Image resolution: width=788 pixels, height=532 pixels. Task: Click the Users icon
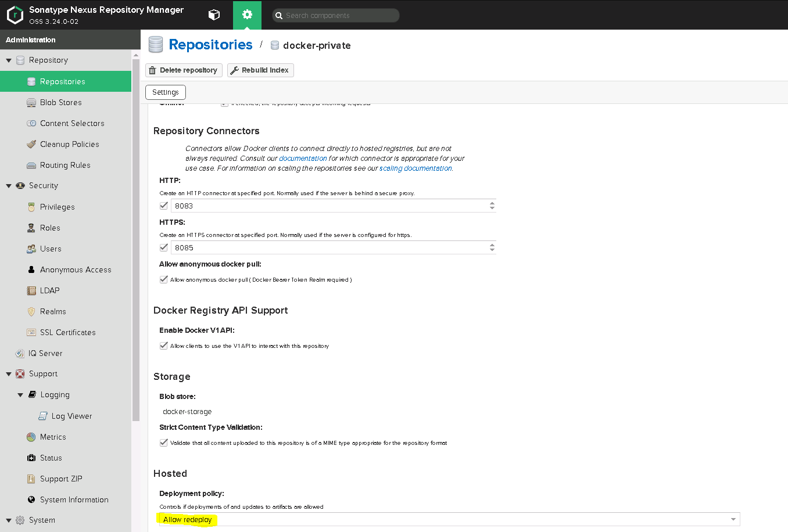(31, 249)
